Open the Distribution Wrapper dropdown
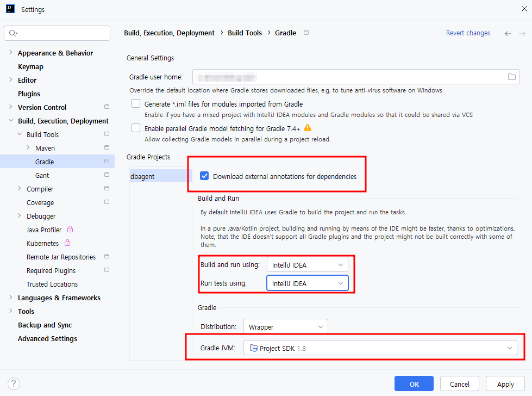Image resolution: width=532 pixels, height=396 pixels. tap(286, 327)
